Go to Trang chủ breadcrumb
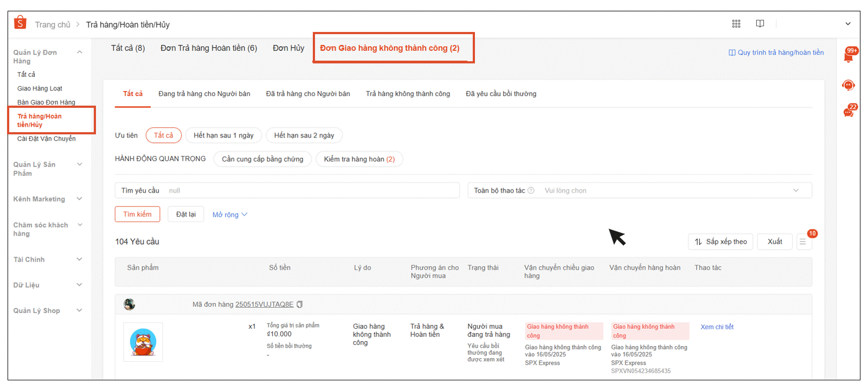Viewport: 868px width, 390px height. [53, 25]
